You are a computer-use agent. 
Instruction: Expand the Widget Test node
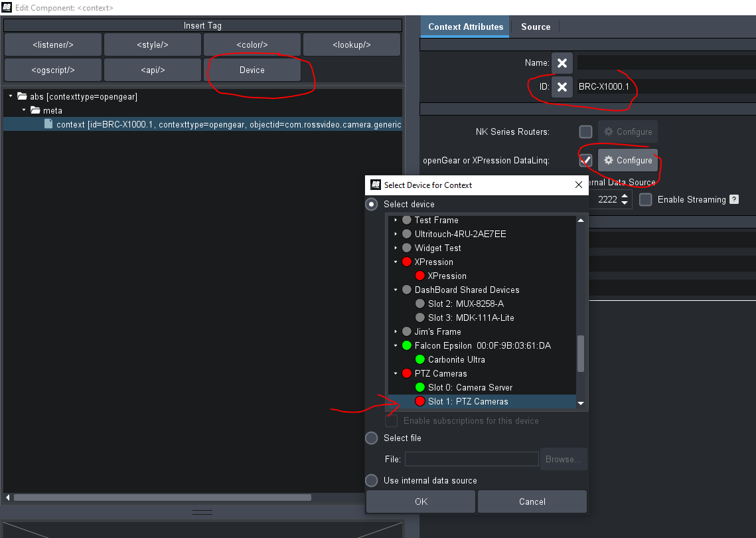click(396, 248)
